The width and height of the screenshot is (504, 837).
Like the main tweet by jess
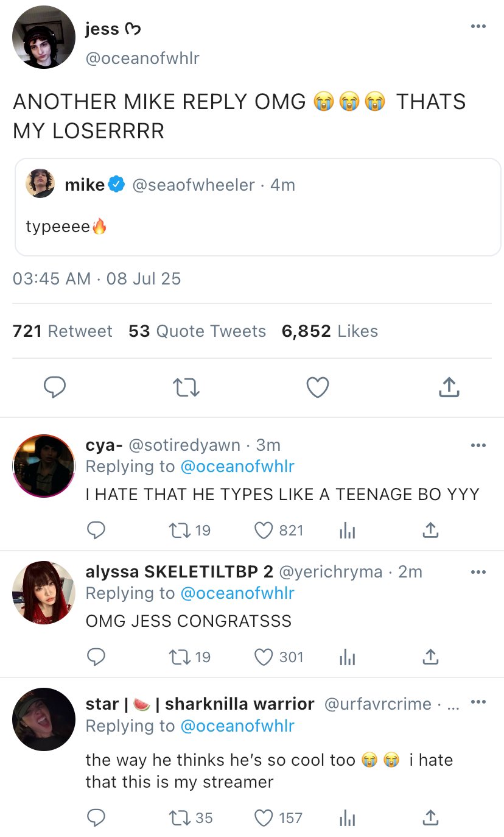click(x=317, y=387)
